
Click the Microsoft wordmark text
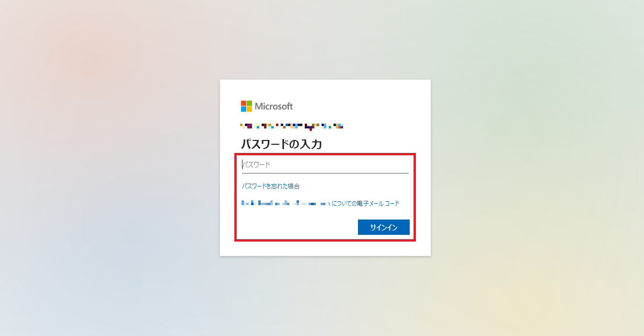[274, 106]
